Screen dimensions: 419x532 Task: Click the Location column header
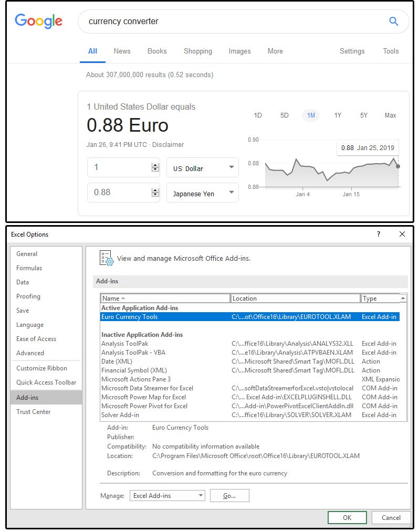(x=295, y=298)
